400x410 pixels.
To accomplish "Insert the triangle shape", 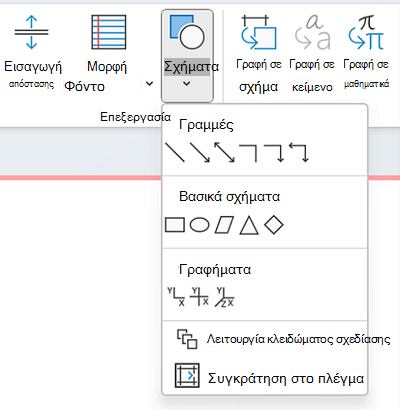I will click(249, 225).
